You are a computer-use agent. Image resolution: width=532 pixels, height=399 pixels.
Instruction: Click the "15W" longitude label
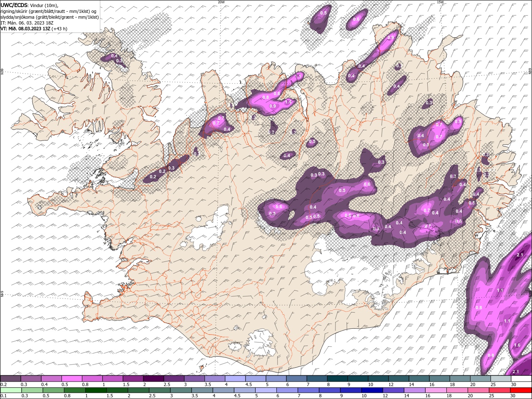click(440, 2)
